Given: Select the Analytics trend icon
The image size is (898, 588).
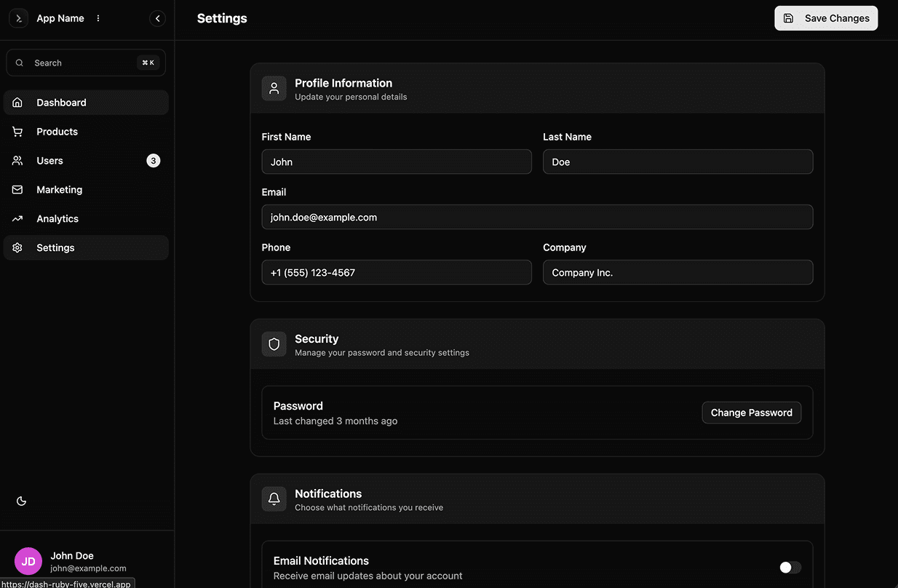Looking at the screenshot, I should (16, 218).
